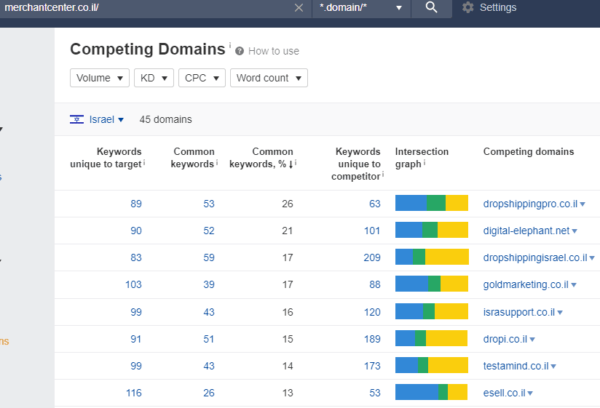Click common keywords value 39

(209, 285)
